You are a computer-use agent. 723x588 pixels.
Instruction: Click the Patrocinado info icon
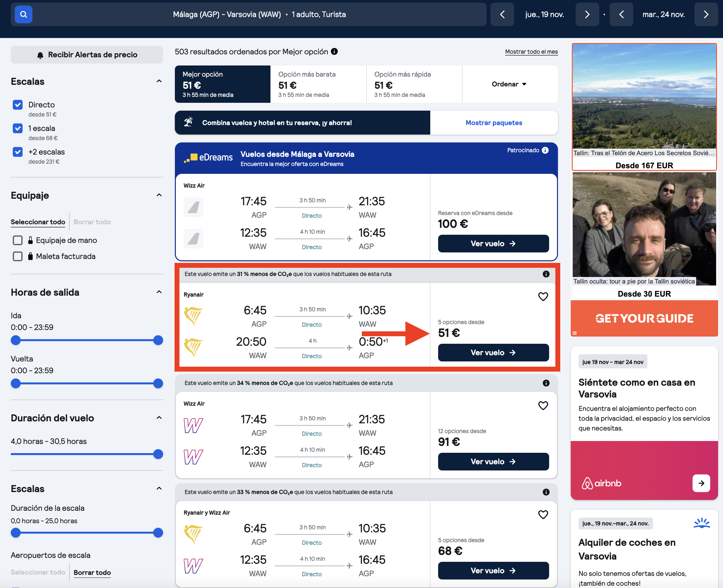click(x=545, y=150)
